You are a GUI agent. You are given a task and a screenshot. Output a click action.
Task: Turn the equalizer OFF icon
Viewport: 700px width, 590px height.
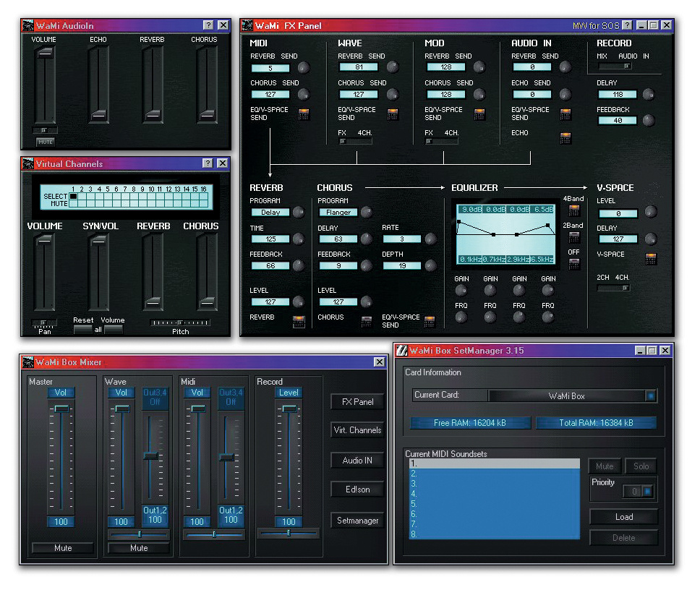coord(574,264)
